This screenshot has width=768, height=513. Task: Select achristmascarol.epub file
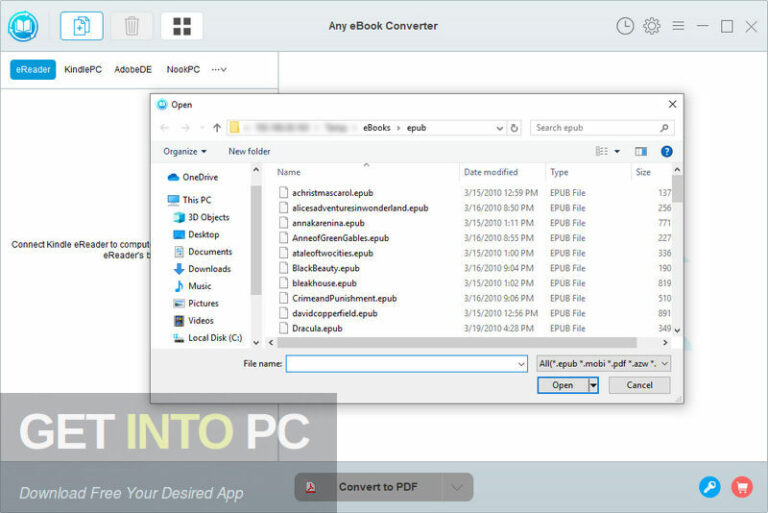tap(333, 193)
